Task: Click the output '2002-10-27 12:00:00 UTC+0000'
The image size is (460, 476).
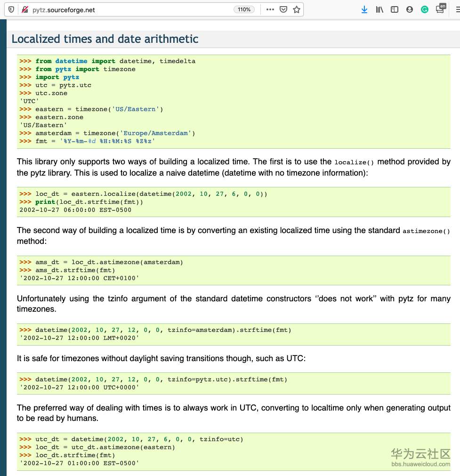Action: [79, 387]
